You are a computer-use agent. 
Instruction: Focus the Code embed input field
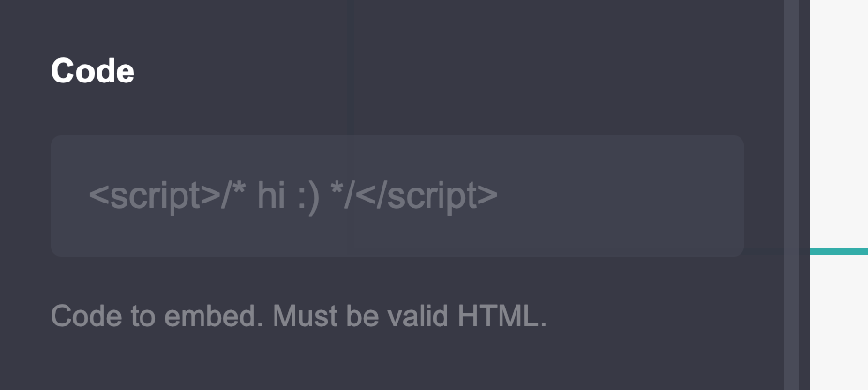(397, 196)
